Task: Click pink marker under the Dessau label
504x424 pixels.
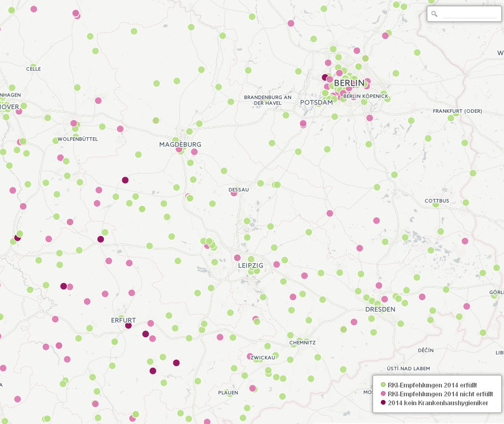Action: pos(234,193)
